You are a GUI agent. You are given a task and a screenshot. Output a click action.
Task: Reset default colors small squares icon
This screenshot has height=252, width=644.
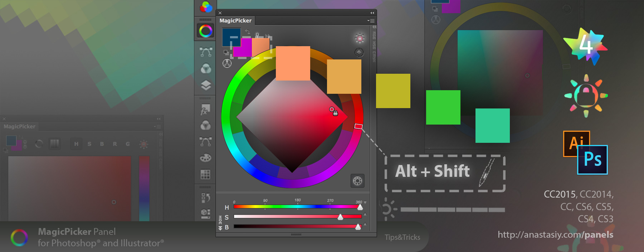(x=226, y=52)
